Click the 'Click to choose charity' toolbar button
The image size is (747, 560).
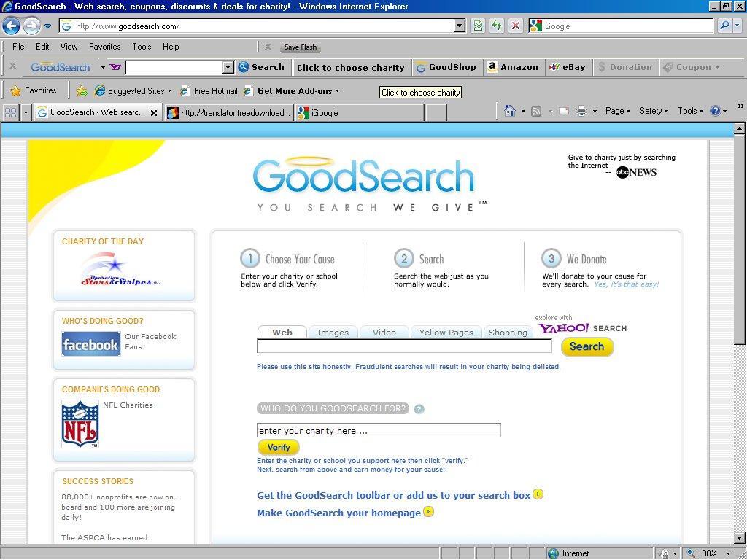point(351,68)
